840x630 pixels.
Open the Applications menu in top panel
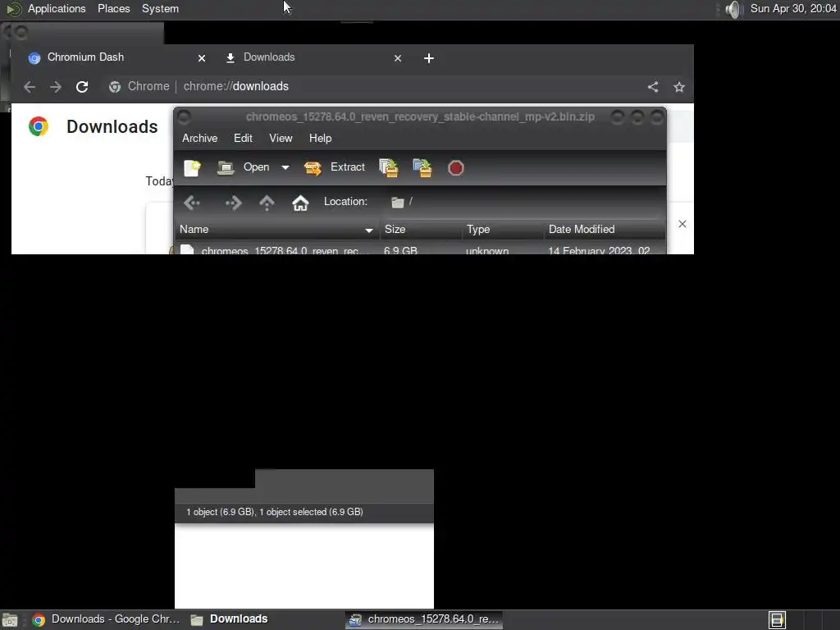coord(57,8)
